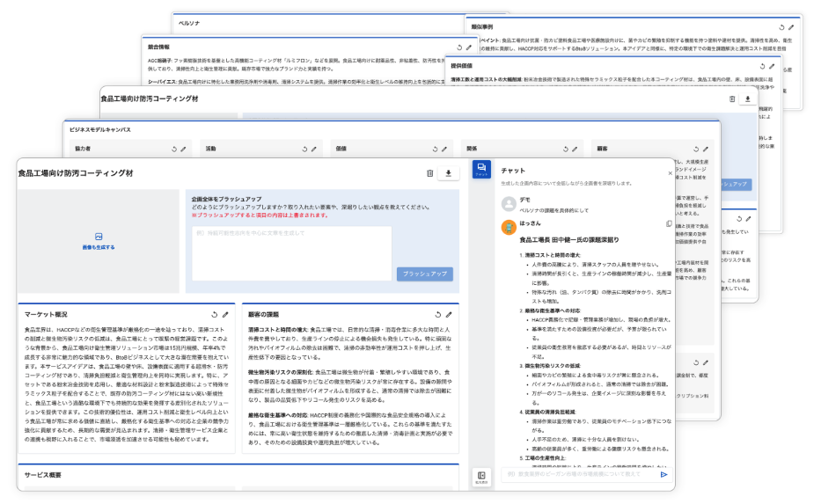Click the image icon above 画像も生成する
Screen dimensions: 821x504
[99, 237]
